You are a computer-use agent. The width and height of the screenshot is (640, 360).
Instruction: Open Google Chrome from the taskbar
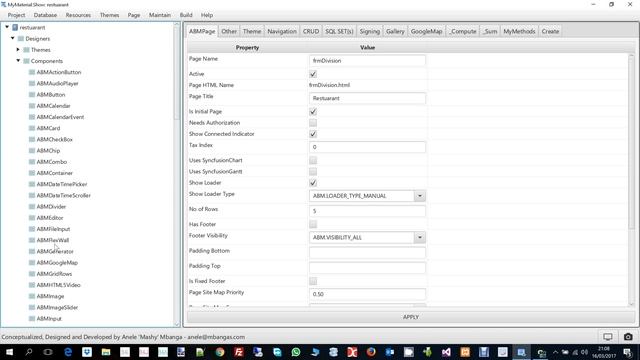(x=220, y=352)
